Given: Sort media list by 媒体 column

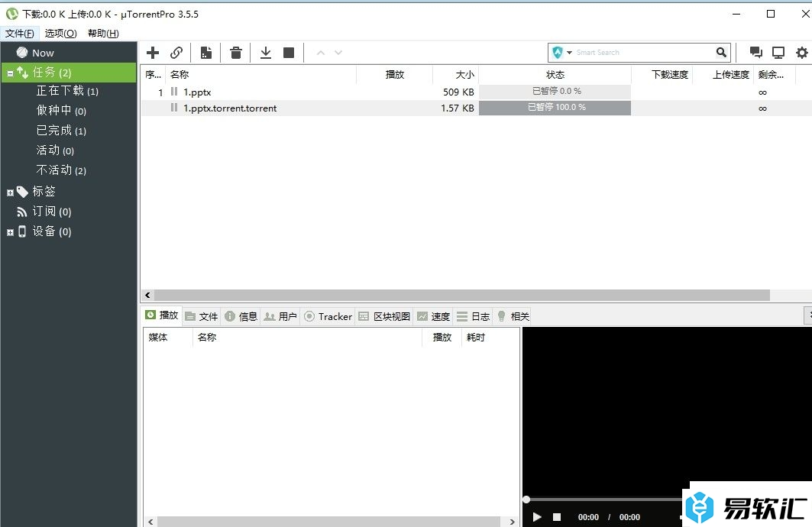Looking at the screenshot, I should pos(168,338).
